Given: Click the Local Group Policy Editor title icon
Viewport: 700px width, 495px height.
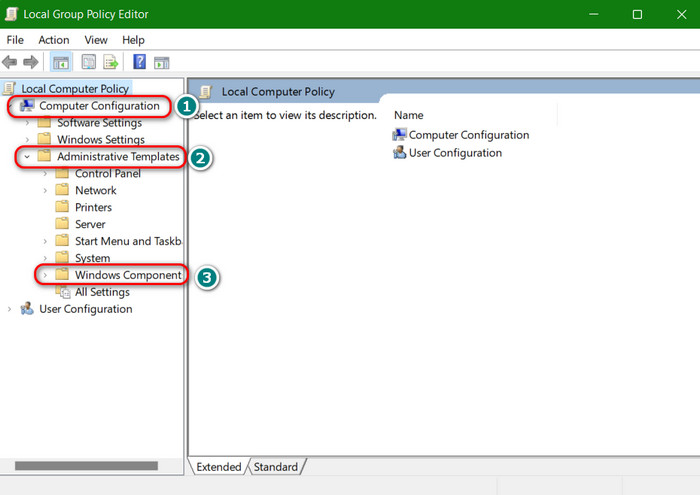Looking at the screenshot, I should click(x=11, y=14).
